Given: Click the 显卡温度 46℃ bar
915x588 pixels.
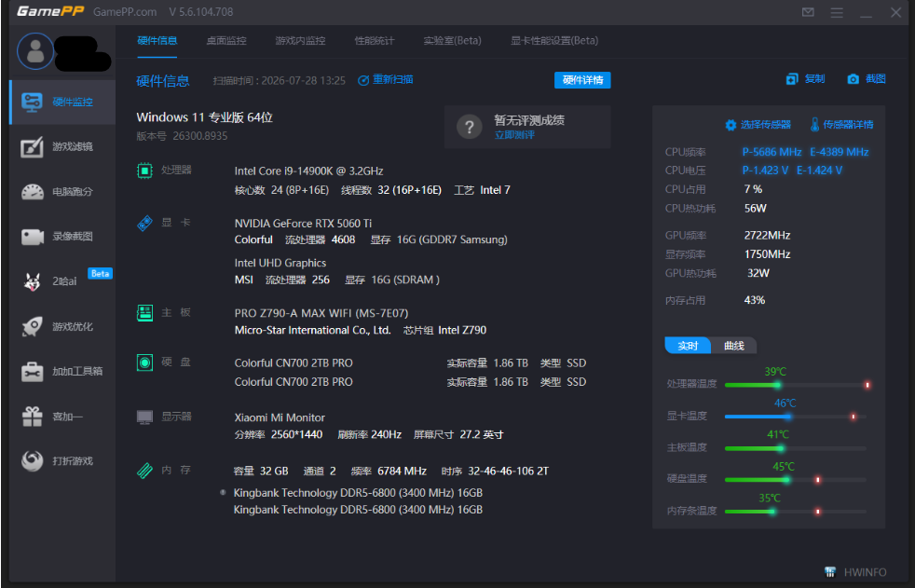Looking at the screenshot, I should click(796, 417).
